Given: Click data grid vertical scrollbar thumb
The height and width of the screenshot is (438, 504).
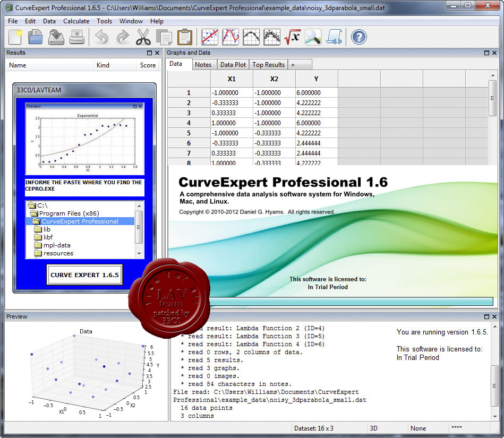Looking at the screenshot, I should [x=492, y=98].
